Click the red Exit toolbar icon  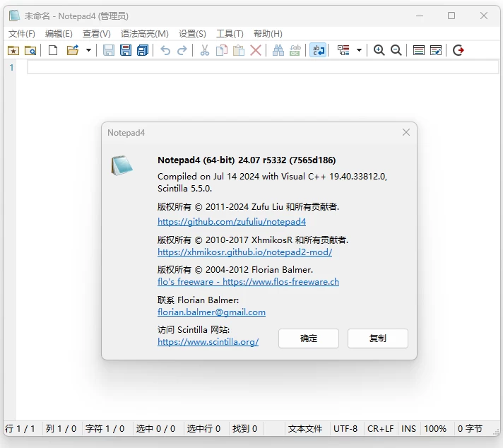click(458, 50)
